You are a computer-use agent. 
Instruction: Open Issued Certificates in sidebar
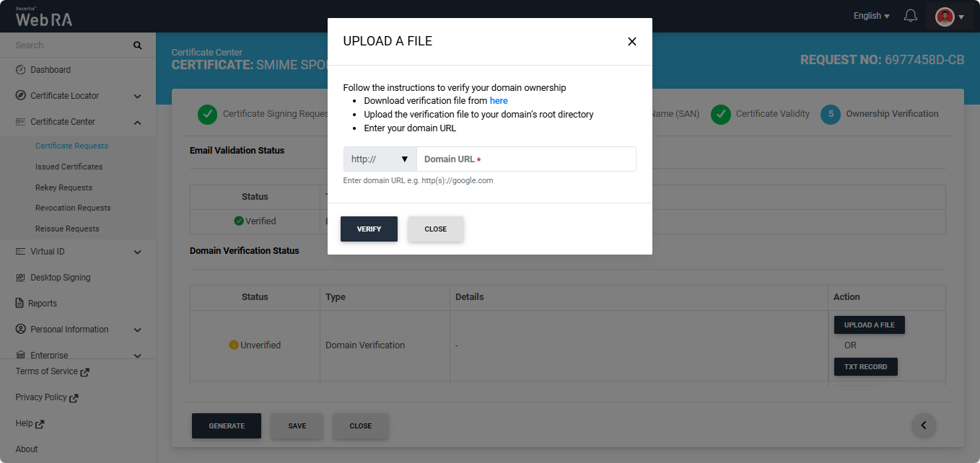click(69, 167)
